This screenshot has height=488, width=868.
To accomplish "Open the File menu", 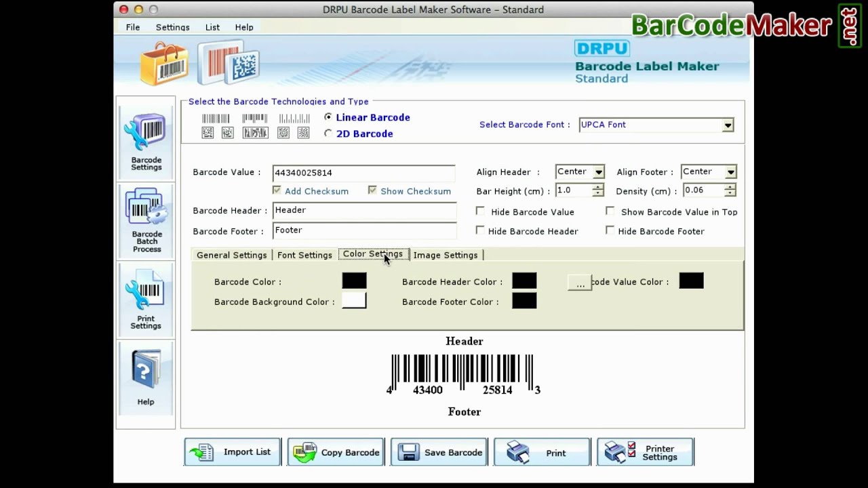I will point(133,27).
